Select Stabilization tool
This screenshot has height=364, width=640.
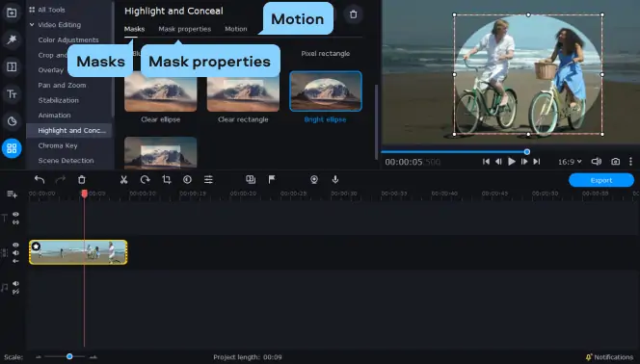(59, 100)
